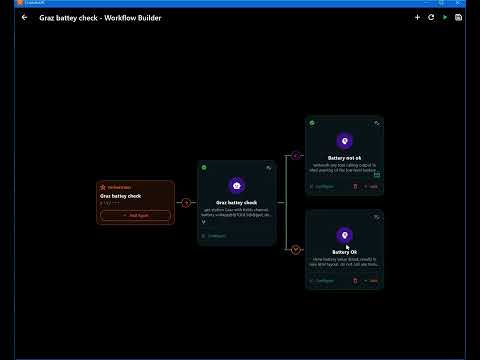Go back with the arrow icon

(24, 17)
